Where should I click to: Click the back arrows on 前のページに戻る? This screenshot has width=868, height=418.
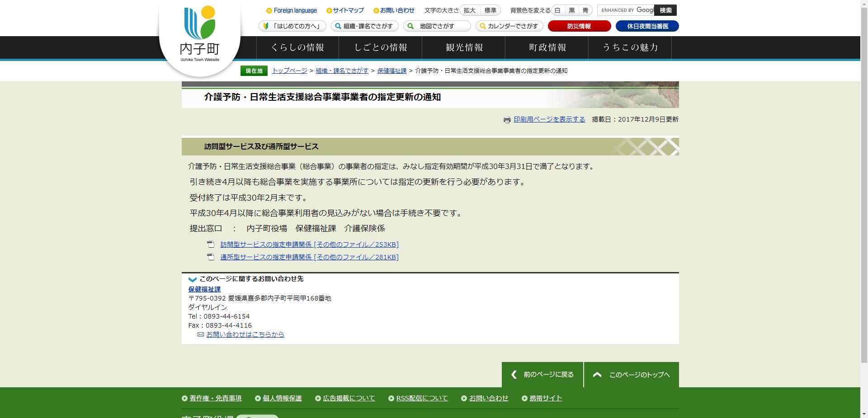[x=513, y=374]
